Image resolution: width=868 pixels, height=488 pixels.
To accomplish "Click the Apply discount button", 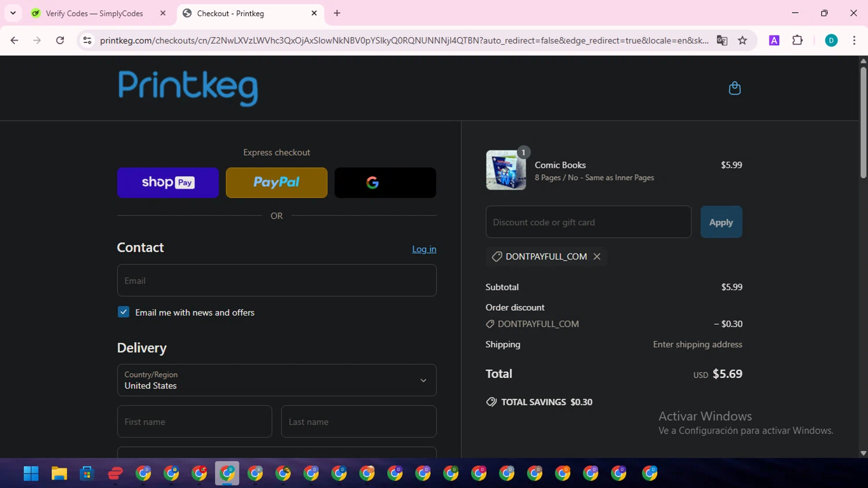I will [721, 222].
